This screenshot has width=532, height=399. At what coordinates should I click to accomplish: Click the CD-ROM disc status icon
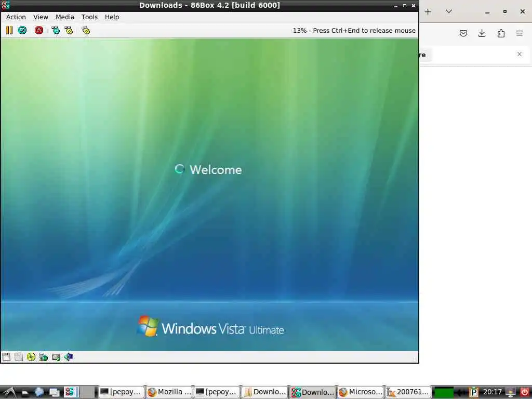tap(31, 357)
